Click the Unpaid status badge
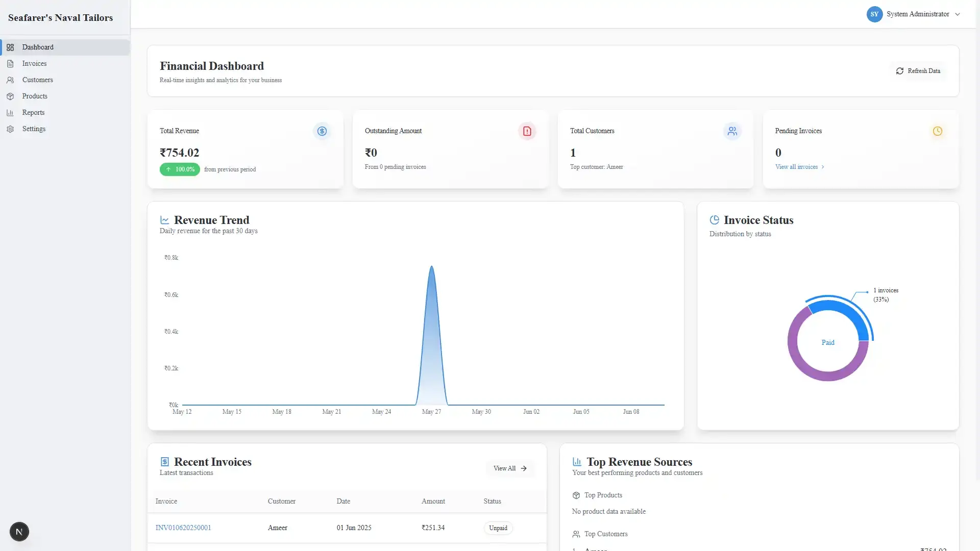 498,528
